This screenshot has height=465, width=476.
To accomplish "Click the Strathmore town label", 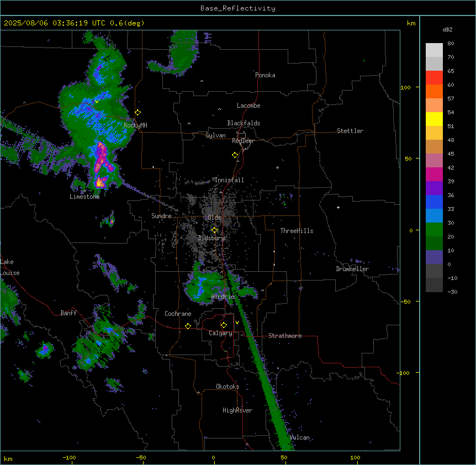I will pyautogui.click(x=285, y=336).
